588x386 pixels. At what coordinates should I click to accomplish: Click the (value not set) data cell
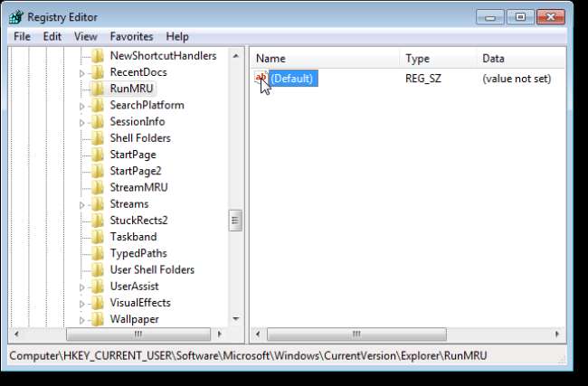click(517, 79)
